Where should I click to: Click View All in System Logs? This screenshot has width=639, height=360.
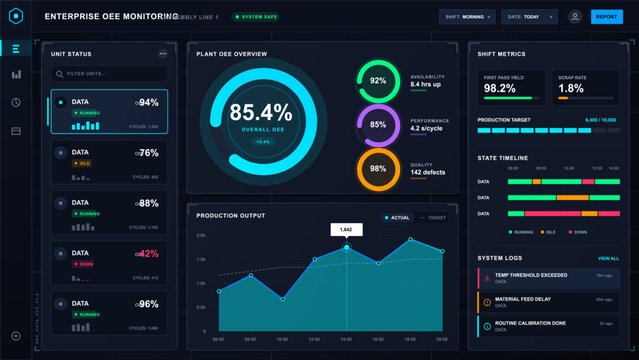(608, 258)
